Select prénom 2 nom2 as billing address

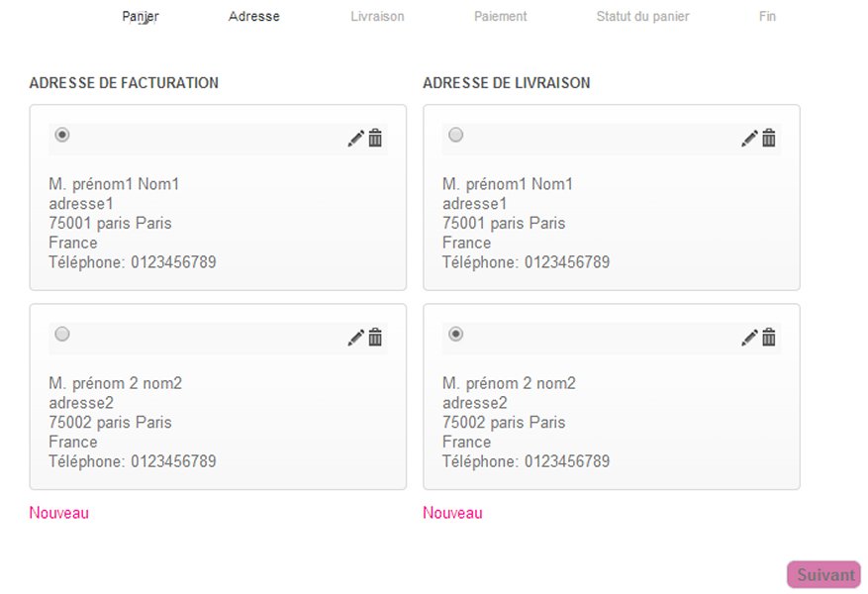(62, 334)
